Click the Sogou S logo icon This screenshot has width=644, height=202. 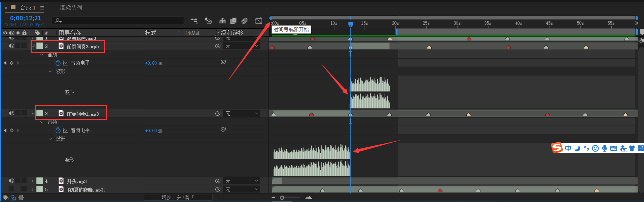[557, 147]
